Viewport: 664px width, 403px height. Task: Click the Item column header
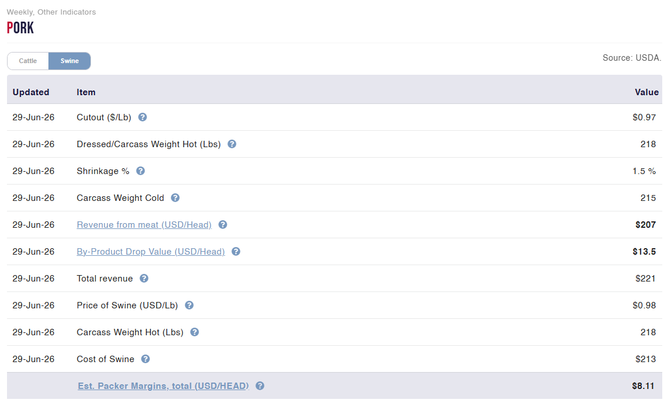[x=86, y=92]
